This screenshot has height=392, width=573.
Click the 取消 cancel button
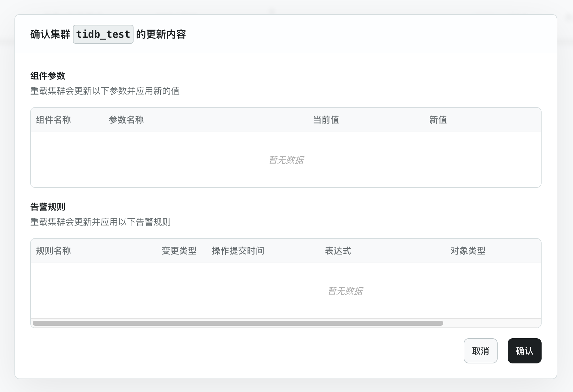coord(481,351)
